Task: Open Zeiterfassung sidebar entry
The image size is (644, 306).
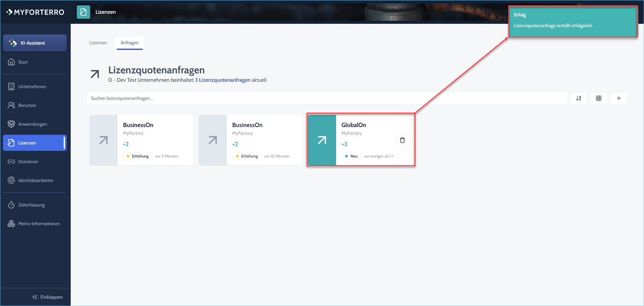Action: [x=35, y=205]
